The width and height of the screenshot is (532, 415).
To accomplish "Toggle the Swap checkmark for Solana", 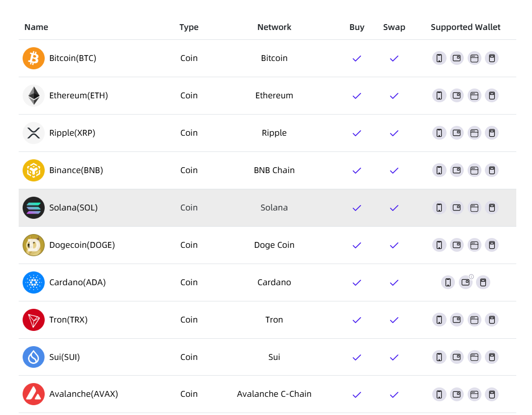I will [x=394, y=207].
